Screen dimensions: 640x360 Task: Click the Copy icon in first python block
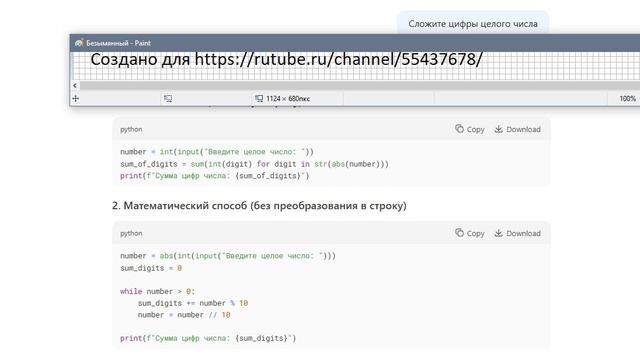(x=460, y=129)
